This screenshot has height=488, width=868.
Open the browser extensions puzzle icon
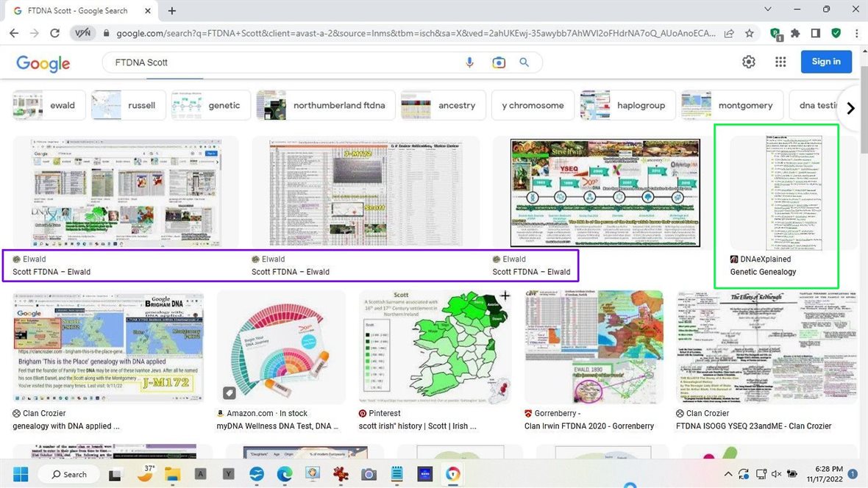click(795, 33)
